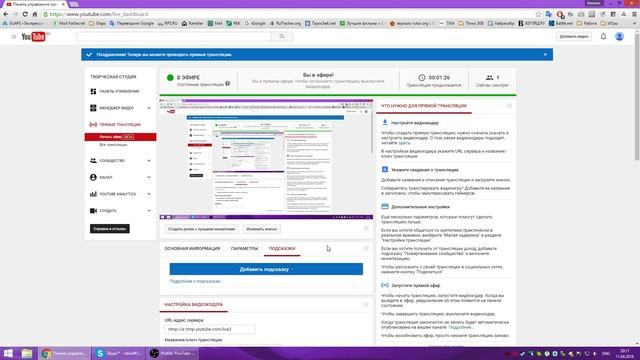Click the search magnifier button

282,37
